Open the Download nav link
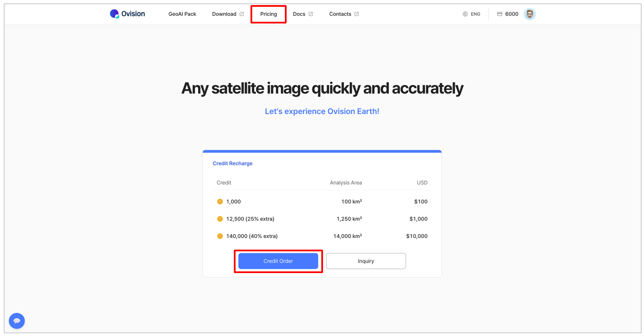Screen dimensions: 644x336 click(224, 14)
